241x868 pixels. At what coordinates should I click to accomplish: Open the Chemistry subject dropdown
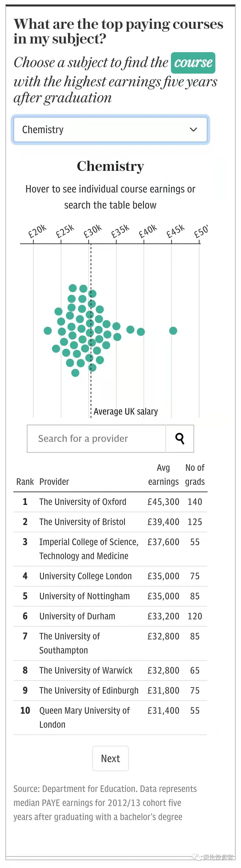pos(110,130)
